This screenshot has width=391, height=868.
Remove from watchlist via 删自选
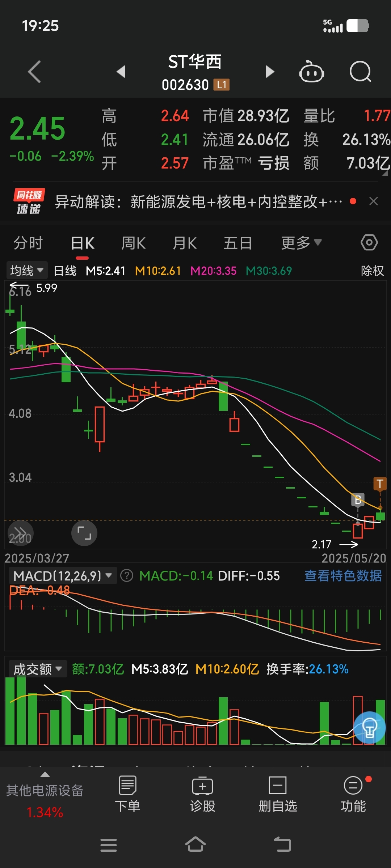[x=278, y=794]
